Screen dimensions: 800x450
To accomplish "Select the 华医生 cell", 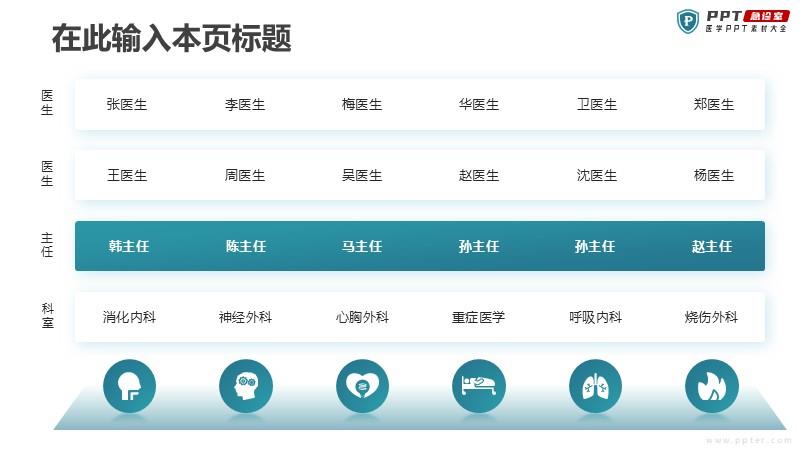I will [479, 105].
